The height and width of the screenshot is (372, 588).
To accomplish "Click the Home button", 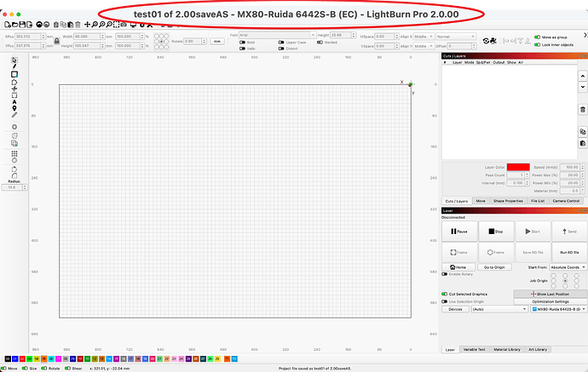I will (458, 267).
